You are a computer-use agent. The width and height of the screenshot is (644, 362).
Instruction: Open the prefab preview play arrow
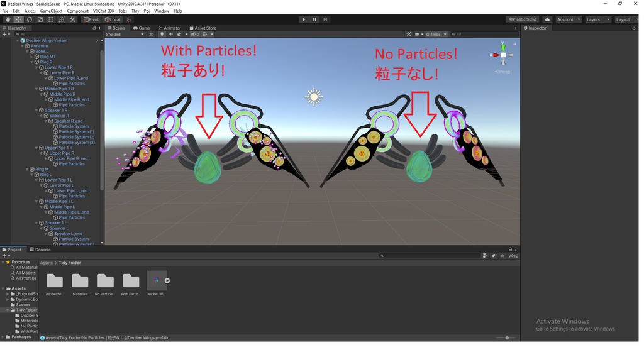(x=167, y=281)
